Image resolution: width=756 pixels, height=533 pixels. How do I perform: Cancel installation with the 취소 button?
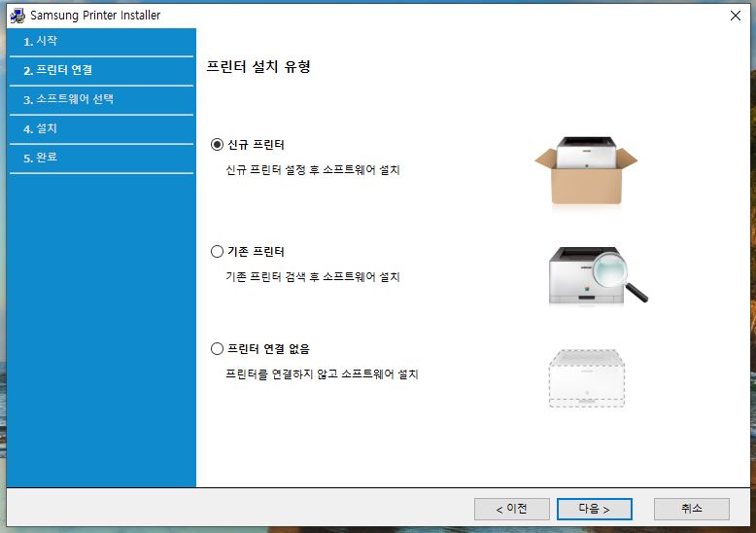[x=692, y=509]
